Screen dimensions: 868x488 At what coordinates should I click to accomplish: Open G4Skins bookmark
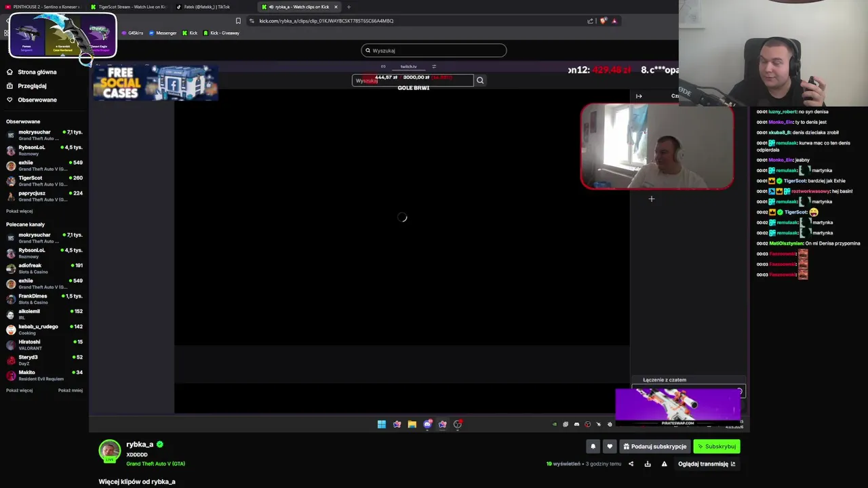132,33
